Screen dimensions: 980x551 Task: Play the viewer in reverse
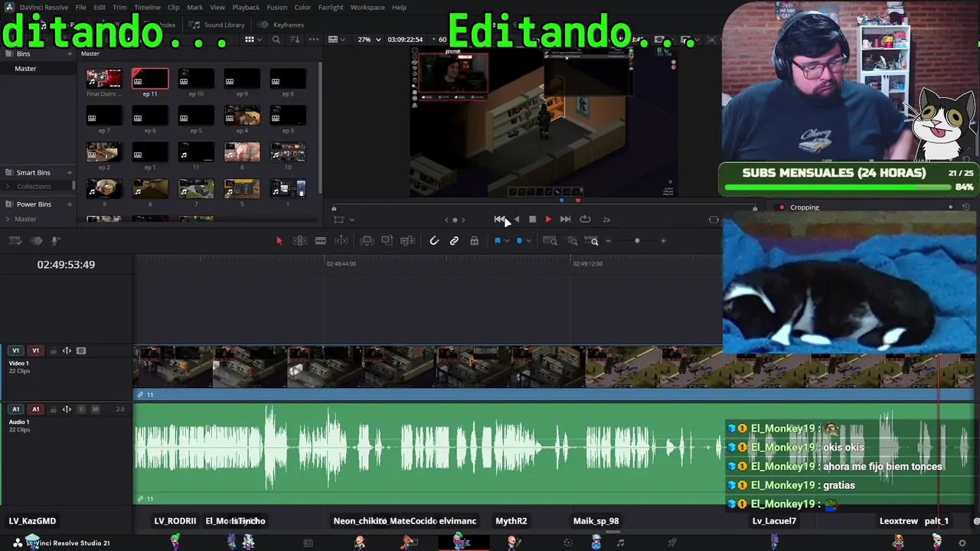tap(516, 220)
